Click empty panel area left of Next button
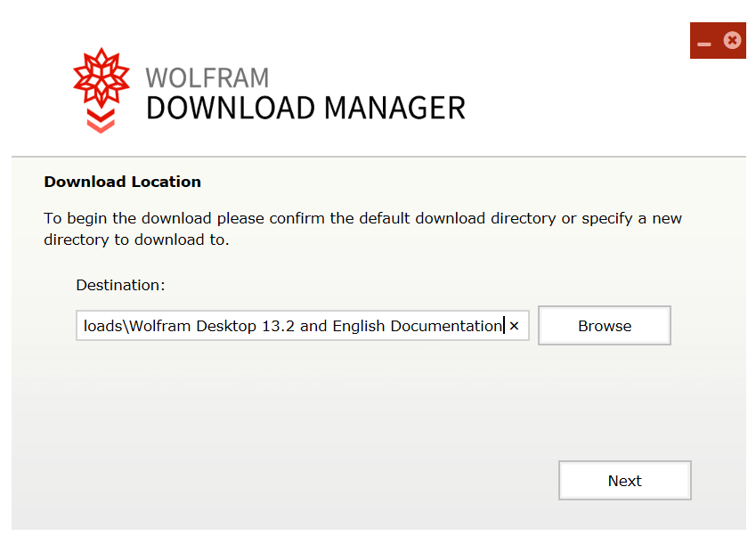This screenshot has width=756, height=544. pos(312,481)
